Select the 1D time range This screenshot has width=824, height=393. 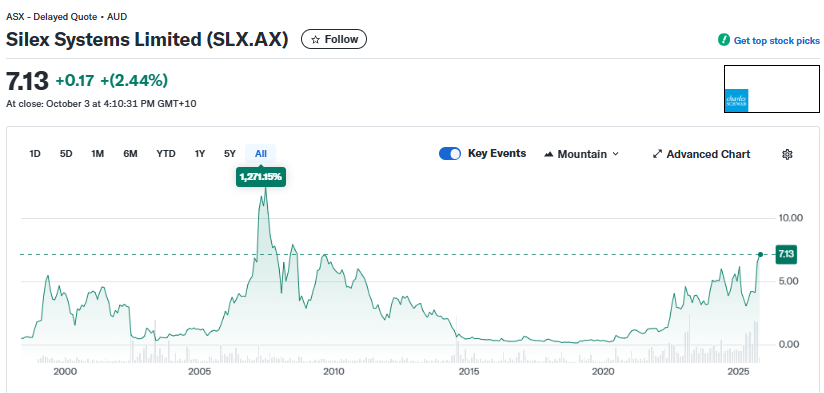pyautogui.click(x=35, y=154)
